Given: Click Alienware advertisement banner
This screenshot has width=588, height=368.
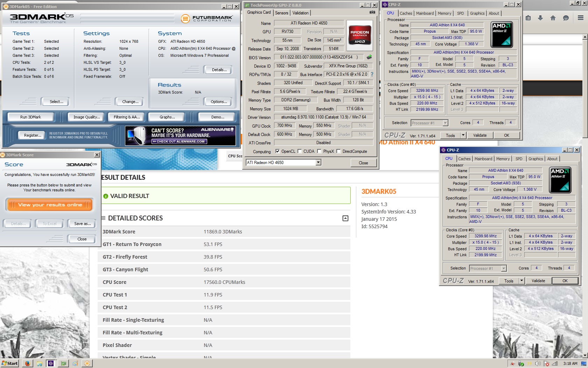Looking at the screenshot, I should (180, 136).
